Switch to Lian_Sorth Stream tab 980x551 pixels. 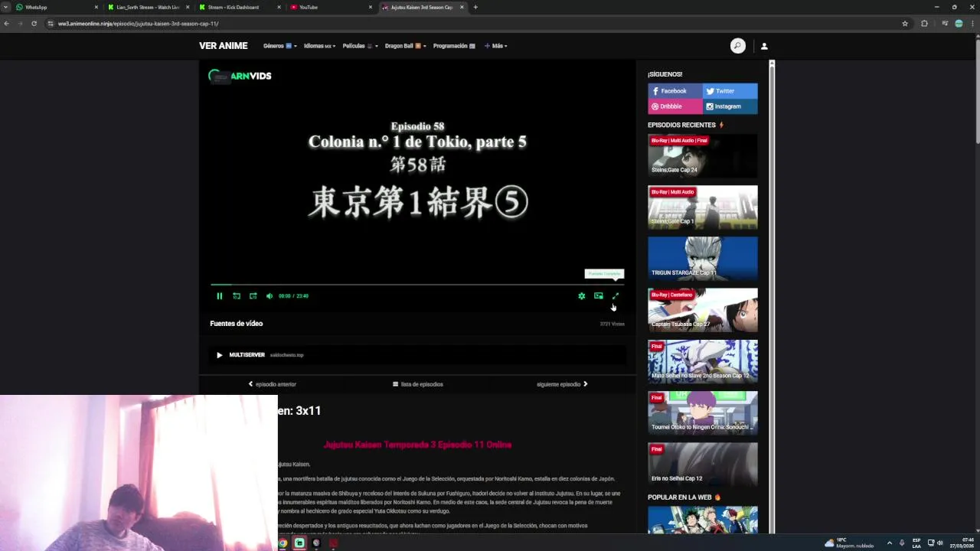click(x=147, y=7)
